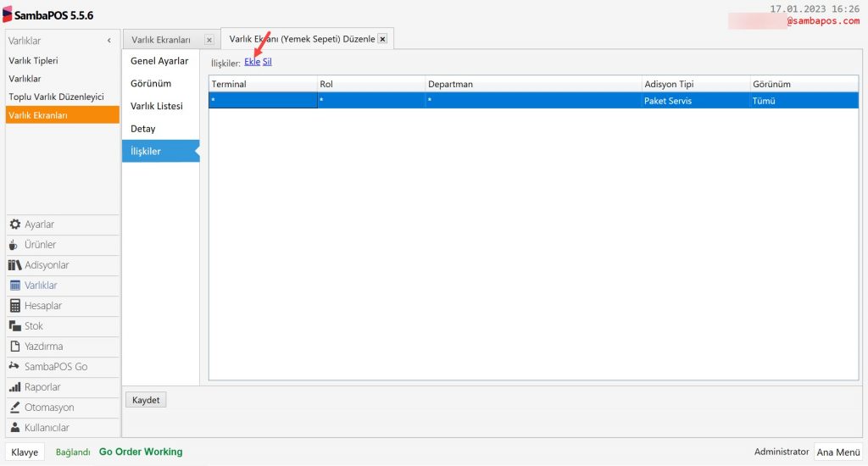The height and width of the screenshot is (466, 868).
Task: Collapse the Varlıklar side panel chevron
Action: coord(108,41)
